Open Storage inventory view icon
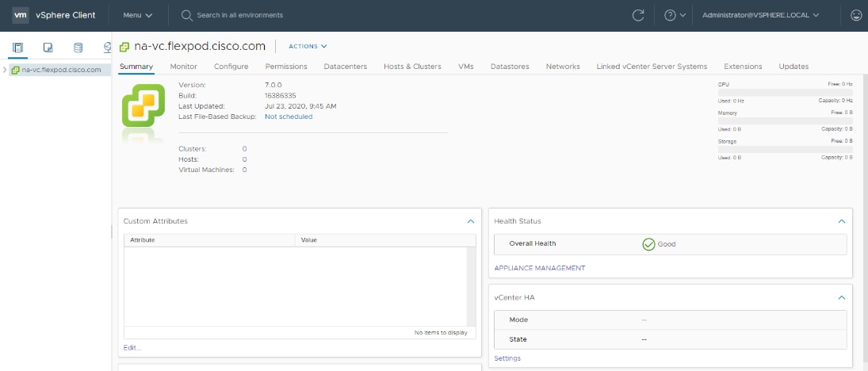This screenshot has width=868, height=371. (78, 48)
